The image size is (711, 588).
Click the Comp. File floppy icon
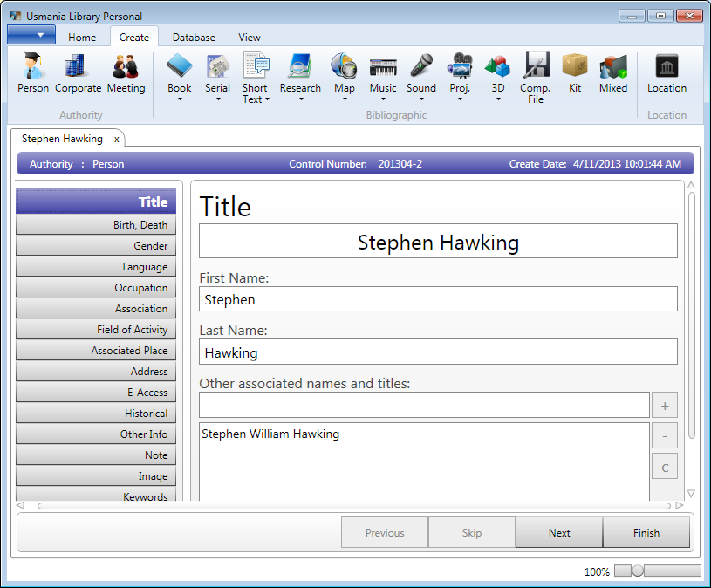coord(537,65)
